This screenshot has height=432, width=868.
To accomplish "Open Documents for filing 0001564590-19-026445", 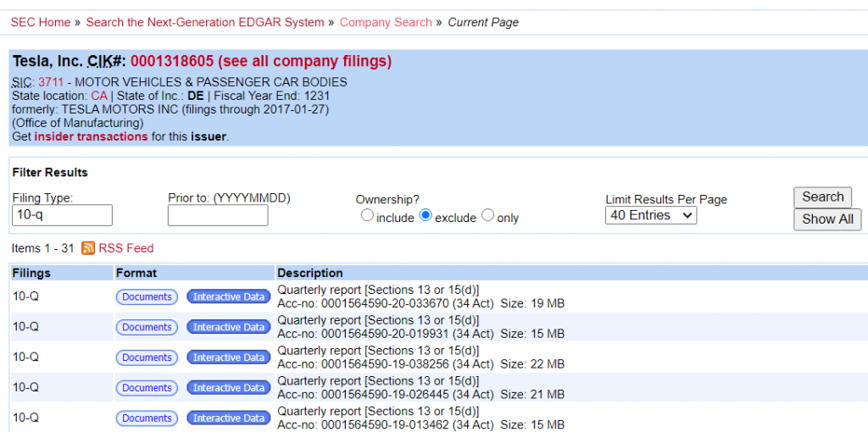I will click(147, 388).
